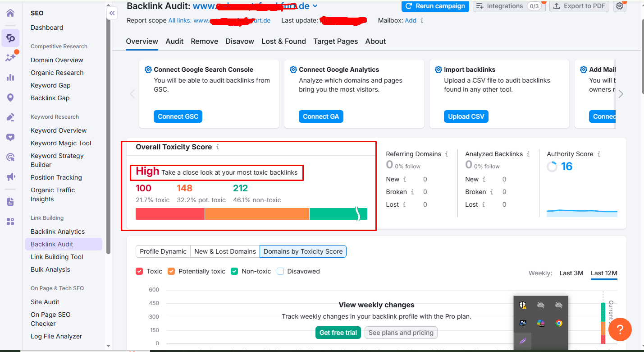Click info icon beside Overall Toxicity Score

coord(218,147)
